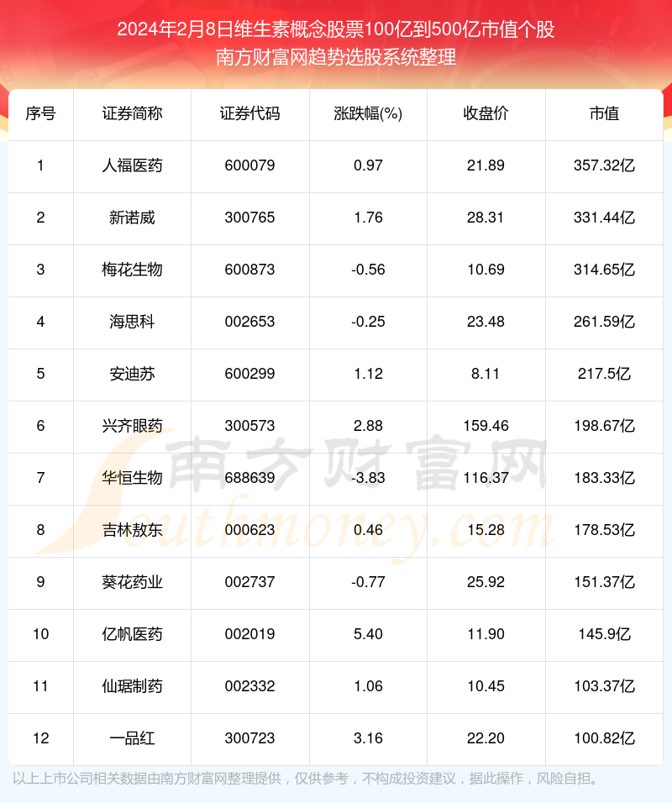Click market value 100.82亿
Screen dimensions: 672x803
605,738
